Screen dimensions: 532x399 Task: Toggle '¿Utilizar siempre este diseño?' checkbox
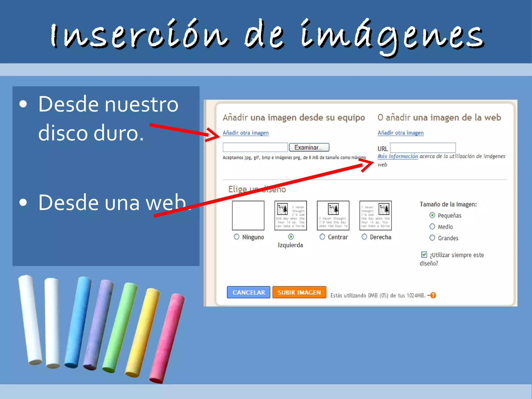424,254
